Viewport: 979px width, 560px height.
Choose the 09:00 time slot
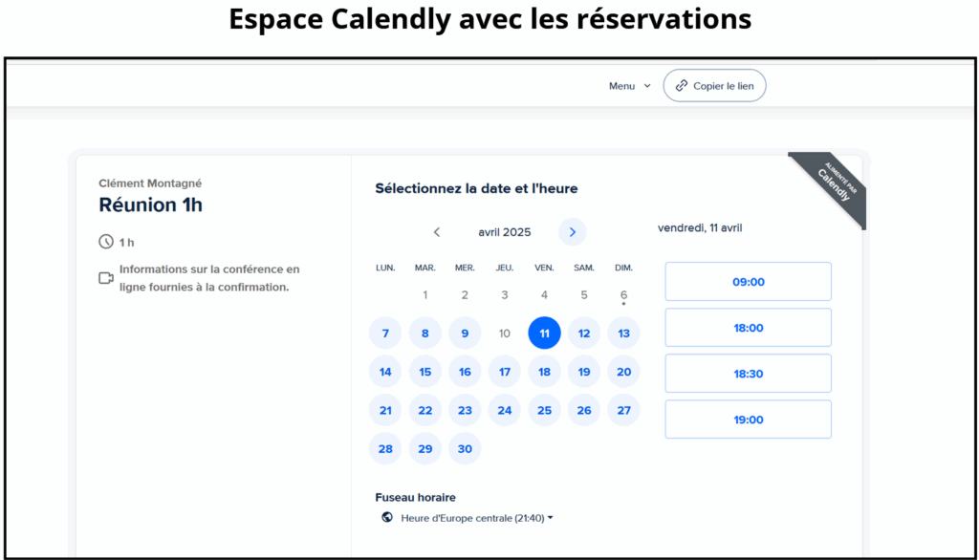[x=748, y=282]
